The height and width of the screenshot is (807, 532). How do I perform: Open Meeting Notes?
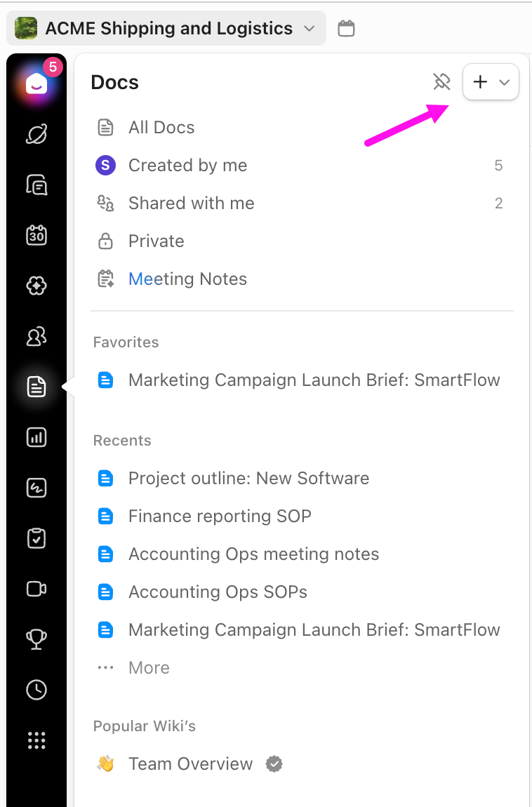(x=187, y=279)
